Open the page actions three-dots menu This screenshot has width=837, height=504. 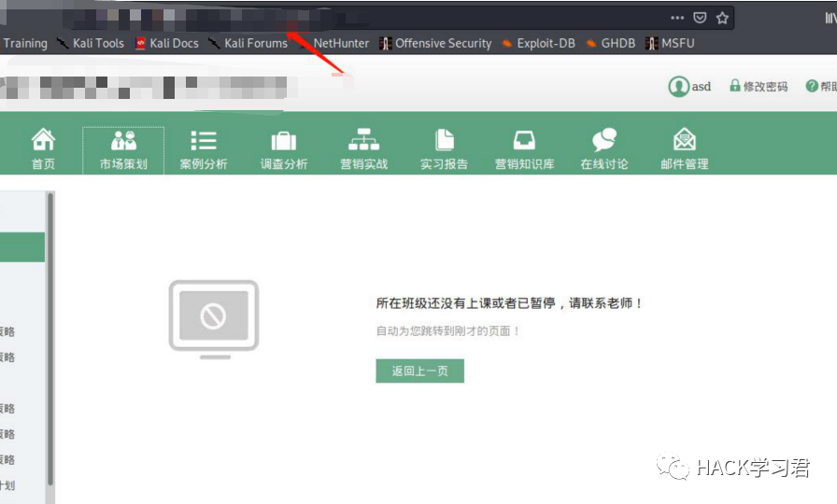click(x=677, y=18)
